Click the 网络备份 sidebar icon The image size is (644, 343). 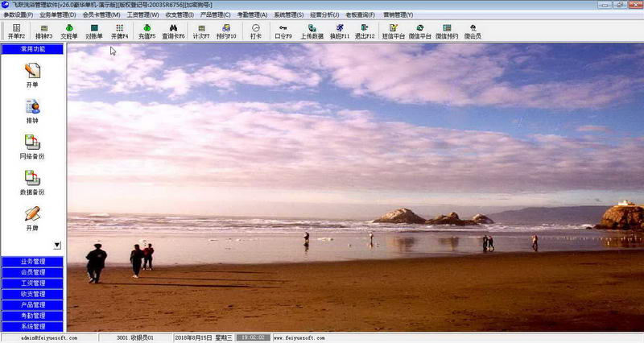point(32,147)
